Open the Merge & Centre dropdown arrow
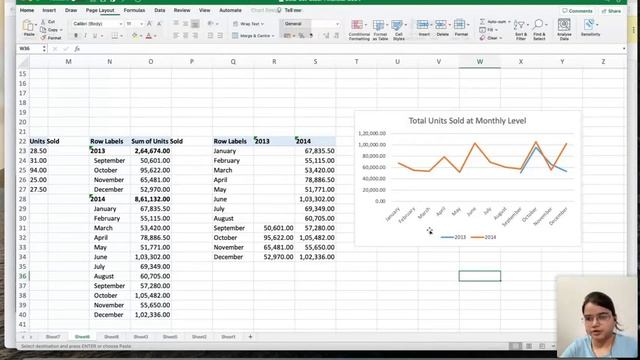The height and width of the screenshot is (360, 640). [x=273, y=36]
